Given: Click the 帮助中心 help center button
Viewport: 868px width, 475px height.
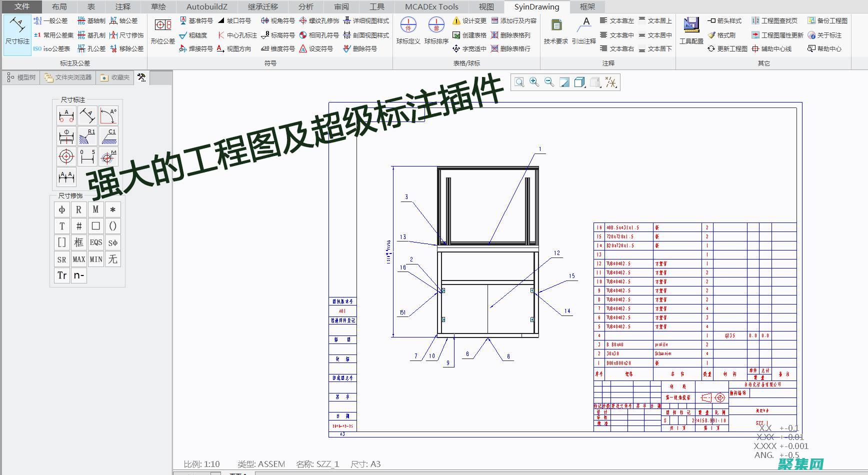Looking at the screenshot, I should (824, 48).
